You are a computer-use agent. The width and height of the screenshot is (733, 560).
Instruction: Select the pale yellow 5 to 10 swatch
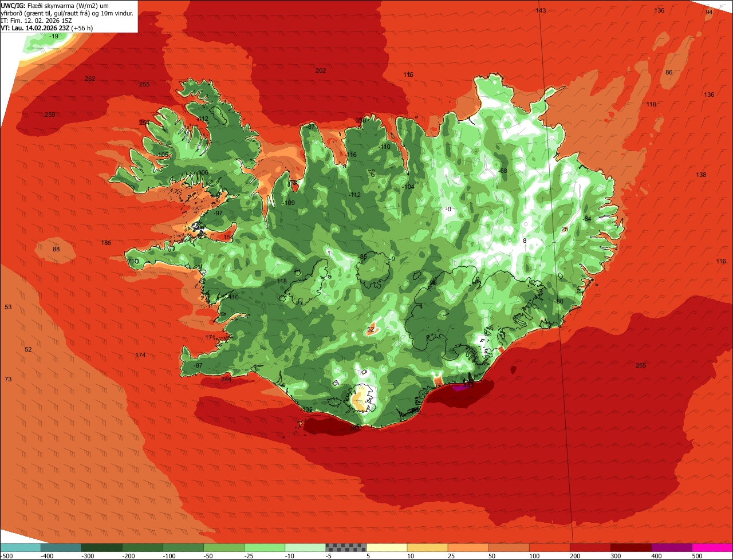click(387, 547)
